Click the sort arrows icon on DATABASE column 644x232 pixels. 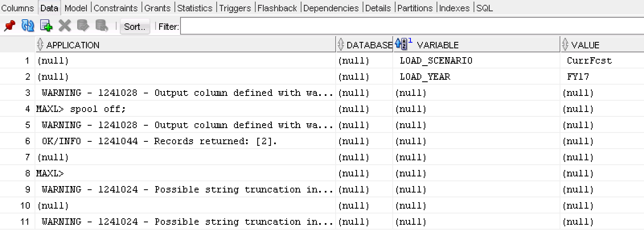click(x=341, y=44)
